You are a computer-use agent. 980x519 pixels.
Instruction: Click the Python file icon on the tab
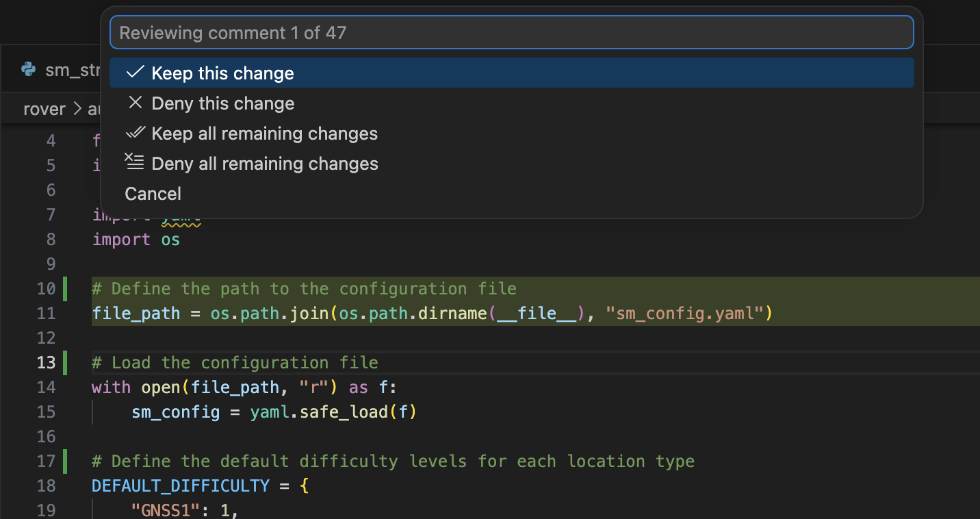coord(29,69)
